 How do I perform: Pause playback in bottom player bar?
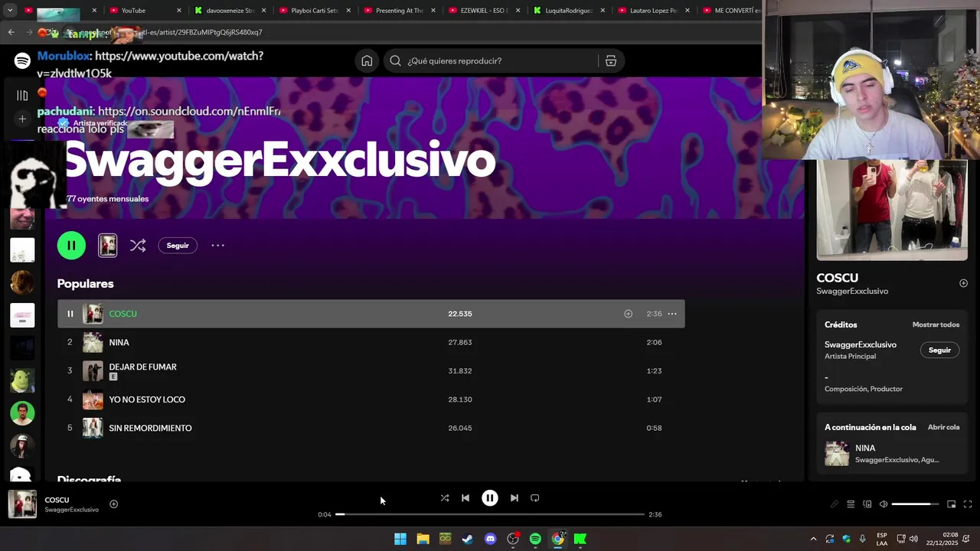click(x=490, y=498)
